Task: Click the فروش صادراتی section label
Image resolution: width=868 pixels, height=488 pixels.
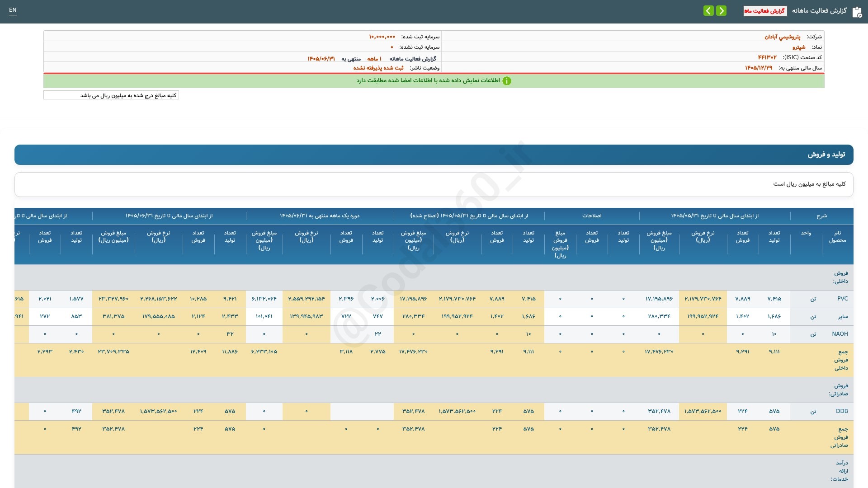Action: (839, 389)
